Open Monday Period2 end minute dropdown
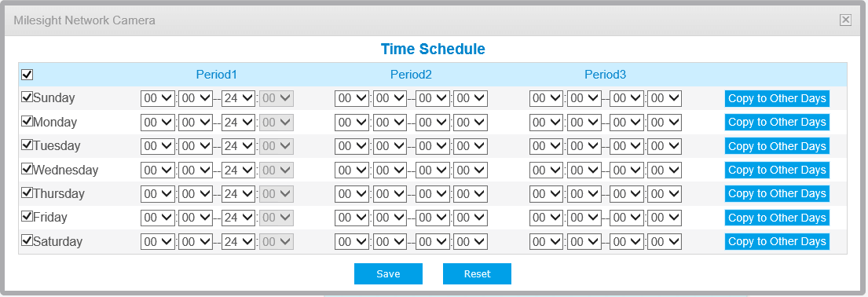 pyautogui.click(x=471, y=123)
